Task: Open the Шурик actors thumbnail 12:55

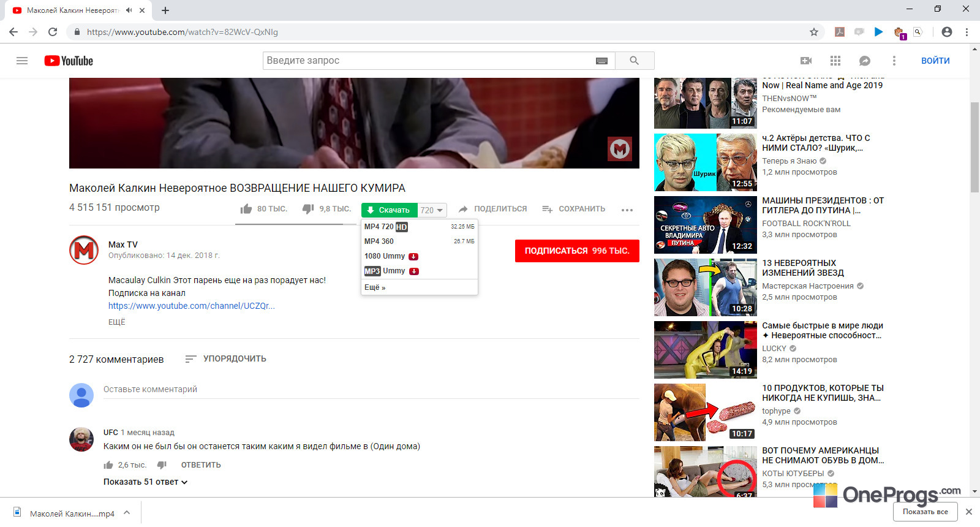Action: 706,162
